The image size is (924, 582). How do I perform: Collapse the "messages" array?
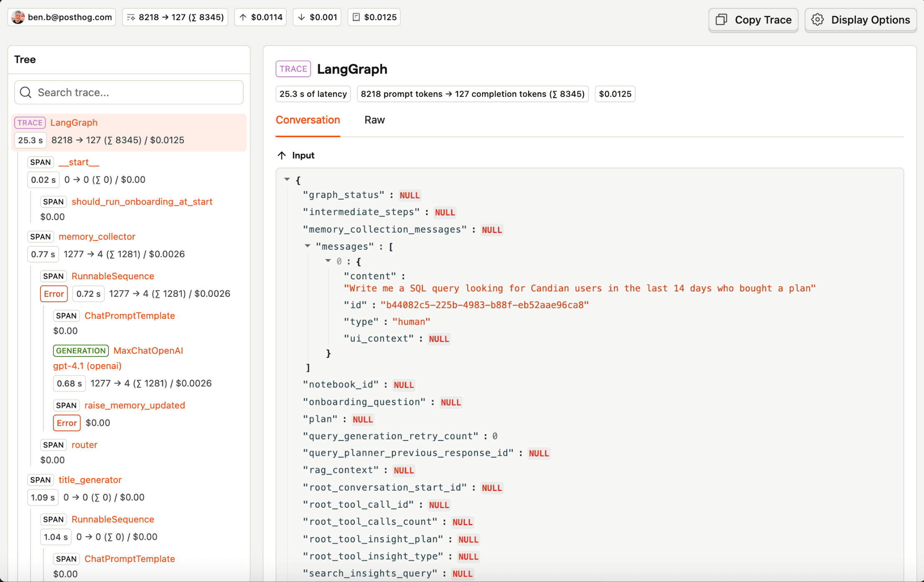coord(308,246)
